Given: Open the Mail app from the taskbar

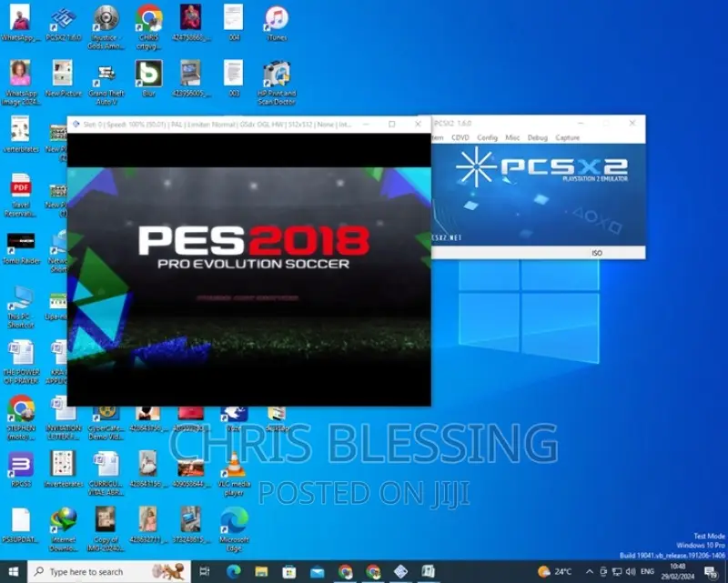Looking at the screenshot, I should (317, 571).
